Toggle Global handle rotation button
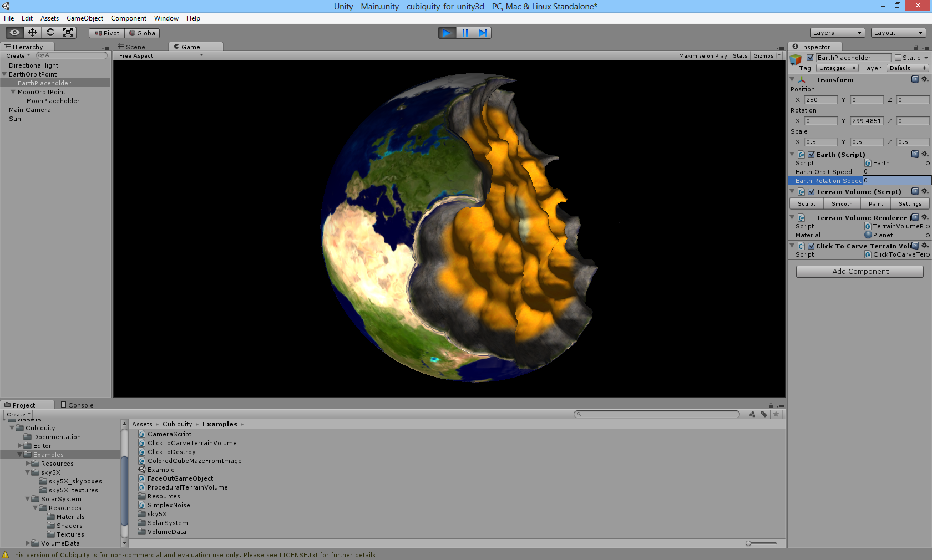 (x=143, y=33)
